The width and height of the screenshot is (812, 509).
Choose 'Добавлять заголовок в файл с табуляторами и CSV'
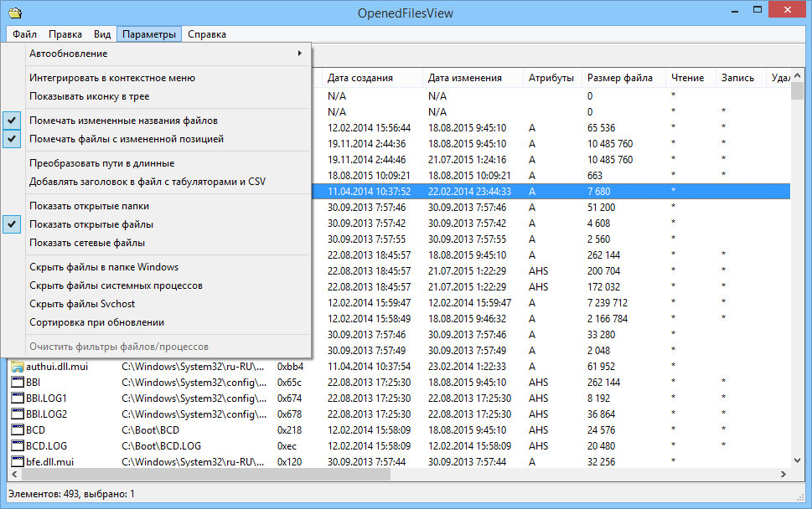coord(155,182)
